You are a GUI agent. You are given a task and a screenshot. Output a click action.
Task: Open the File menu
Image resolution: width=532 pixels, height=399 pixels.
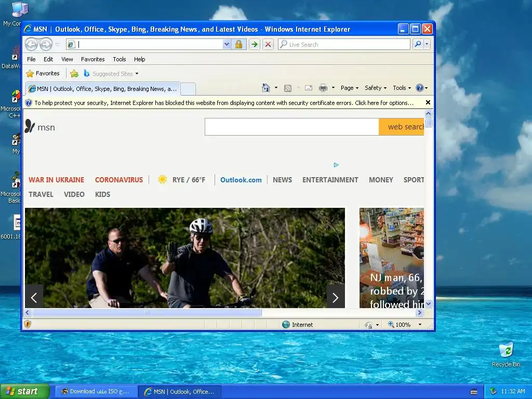[x=31, y=59]
